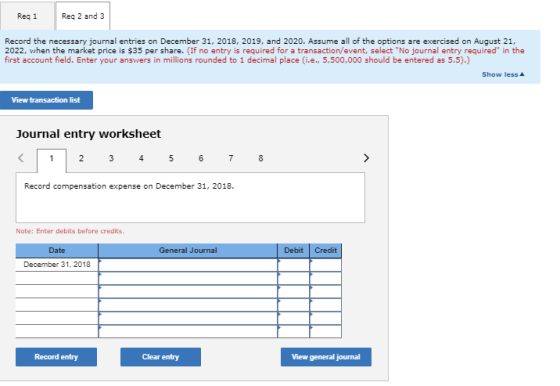Screen dimensions: 560x386
Task: Click the Debit column header
Action: 294,251
